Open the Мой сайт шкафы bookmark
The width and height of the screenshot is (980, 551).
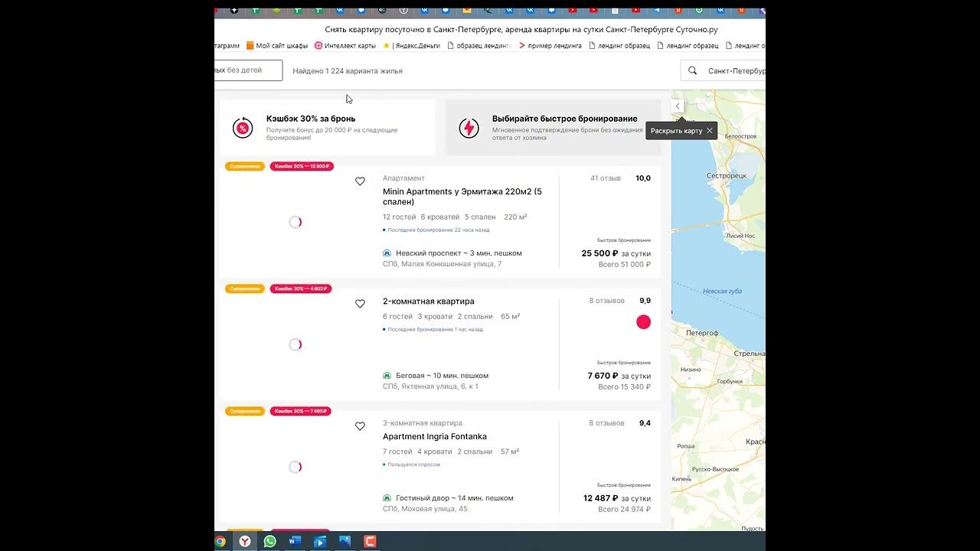pos(276,46)
